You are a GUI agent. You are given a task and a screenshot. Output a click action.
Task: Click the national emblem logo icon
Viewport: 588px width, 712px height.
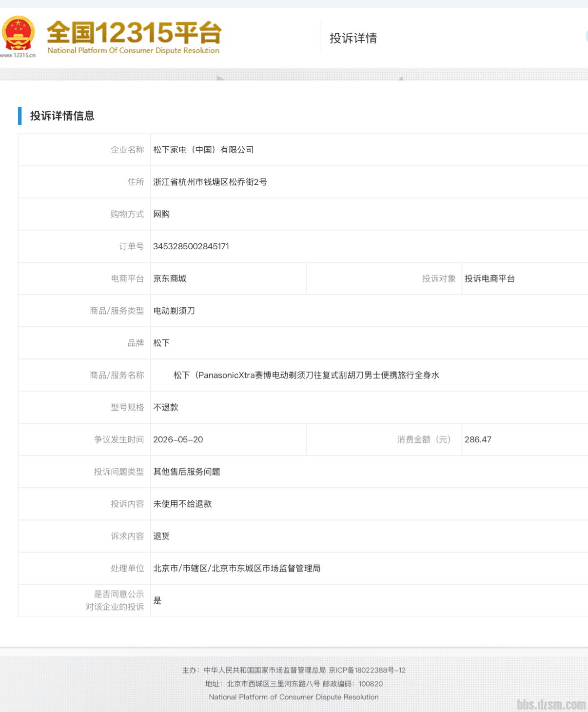(18, 33)
